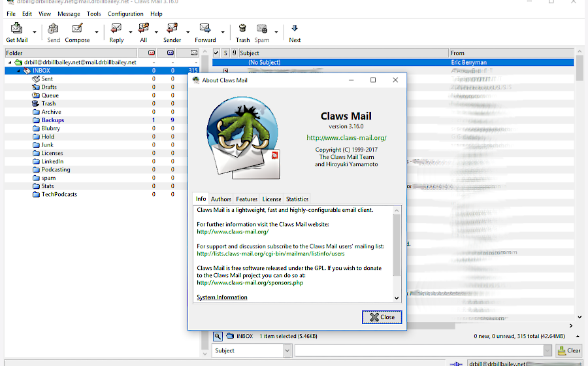Screen dimensions: 588x366
Task: Open the File menu
Action: pyautogui.click(x=11, y=14)
